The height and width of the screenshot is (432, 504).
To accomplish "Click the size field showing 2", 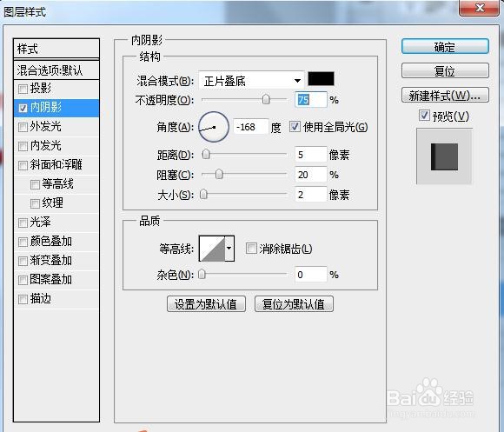I will point(311,195).
